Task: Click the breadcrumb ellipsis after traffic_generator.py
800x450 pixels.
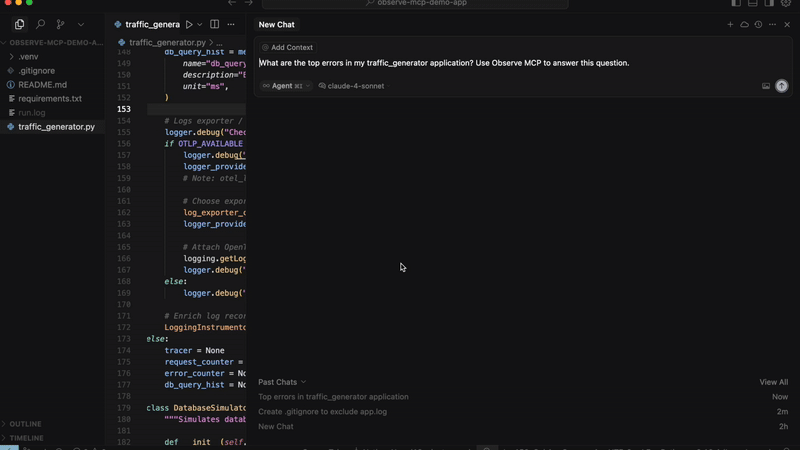Action: 219,43
